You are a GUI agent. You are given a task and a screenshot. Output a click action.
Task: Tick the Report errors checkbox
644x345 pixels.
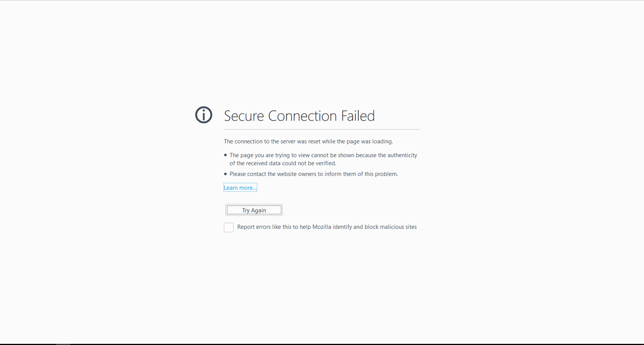(228, 227)
